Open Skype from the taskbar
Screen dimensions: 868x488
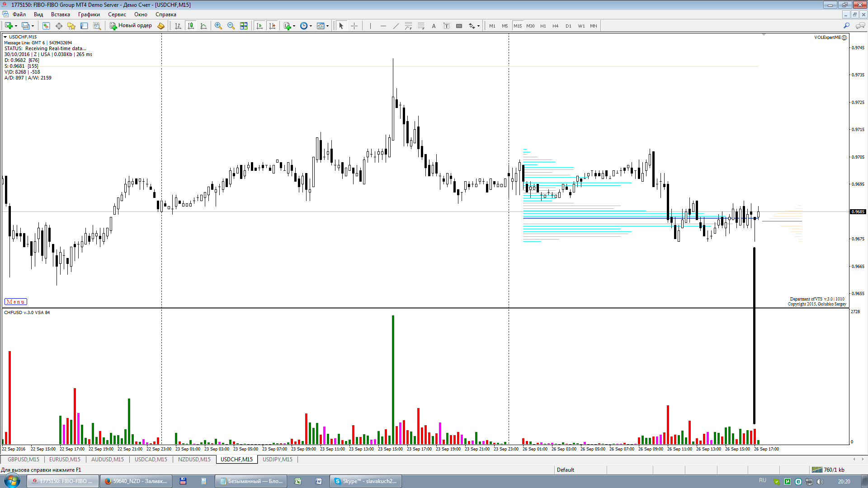click(x=366, y=481)
